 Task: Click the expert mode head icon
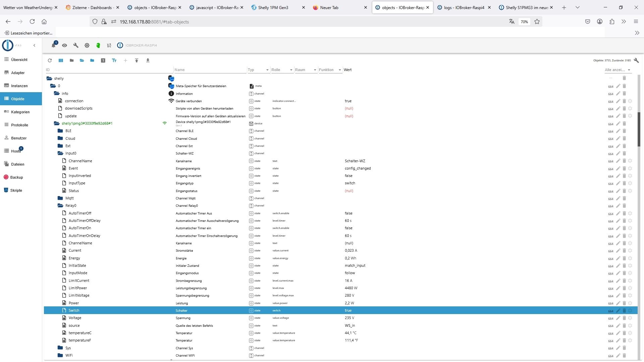(98, 45)
